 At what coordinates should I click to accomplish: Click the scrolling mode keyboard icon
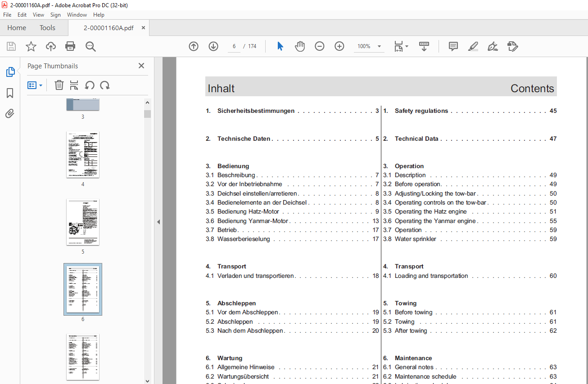tap(424, 46)
